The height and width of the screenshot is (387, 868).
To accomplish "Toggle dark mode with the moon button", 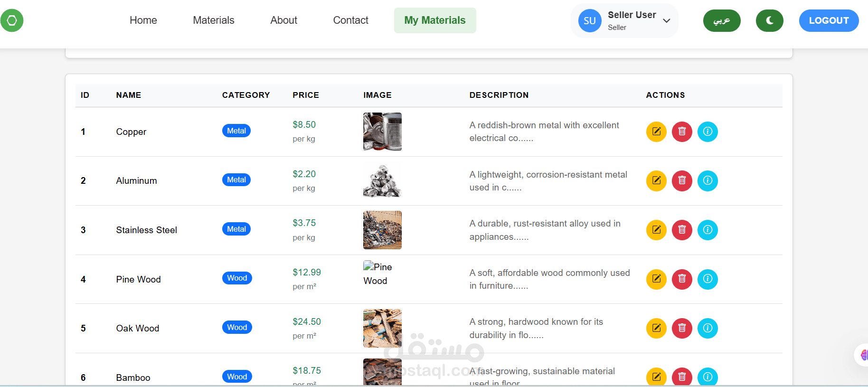I will click(769, 20).
